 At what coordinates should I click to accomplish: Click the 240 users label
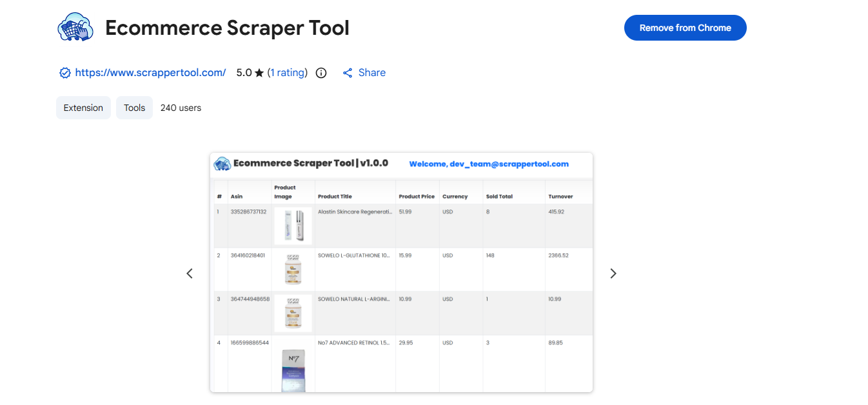(x=181, y=107)
